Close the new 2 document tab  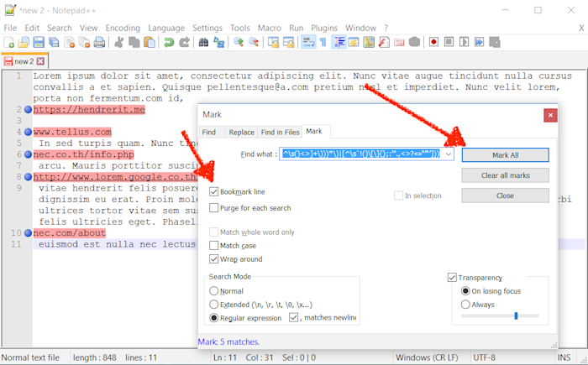point(40,61)
